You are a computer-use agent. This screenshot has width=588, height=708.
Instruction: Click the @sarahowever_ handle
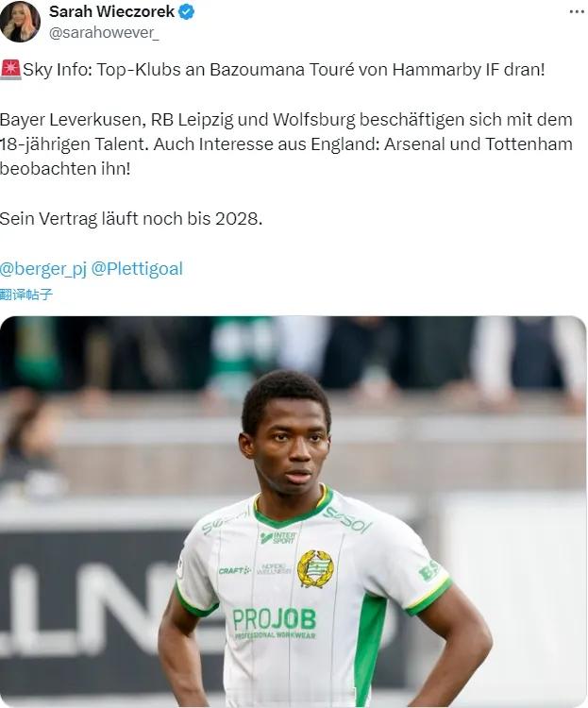104,33
